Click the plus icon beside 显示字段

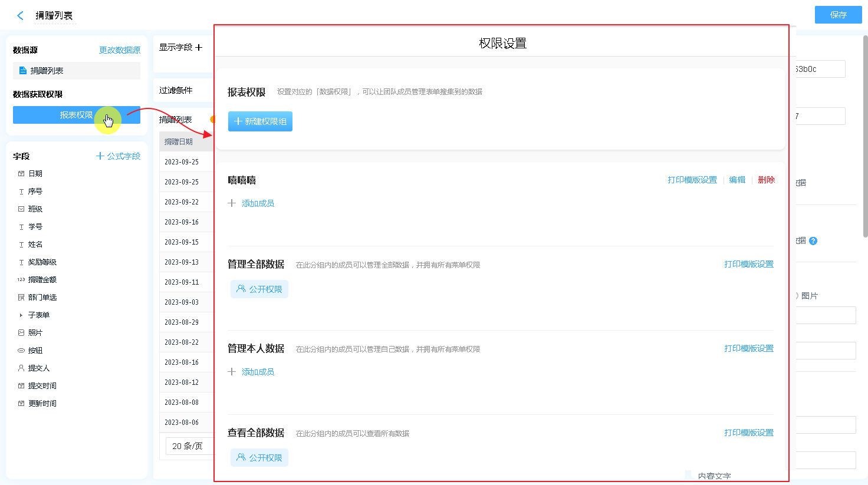(199, 48)
